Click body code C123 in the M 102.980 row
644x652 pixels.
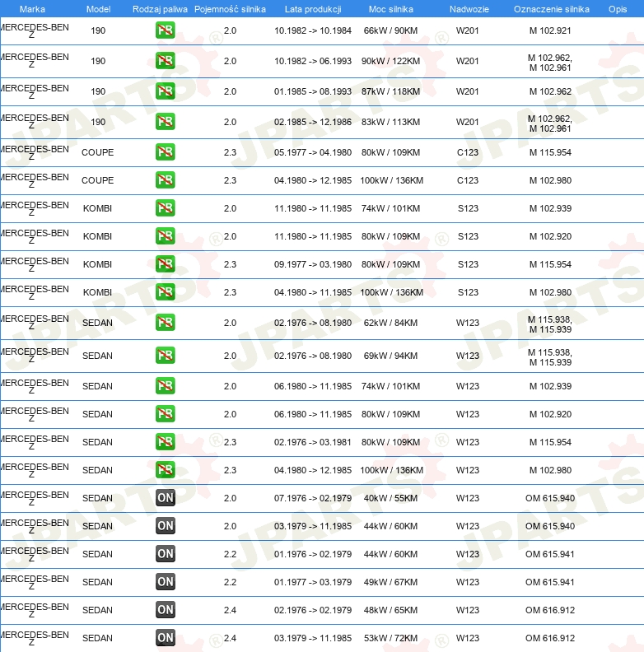(468, 180)
